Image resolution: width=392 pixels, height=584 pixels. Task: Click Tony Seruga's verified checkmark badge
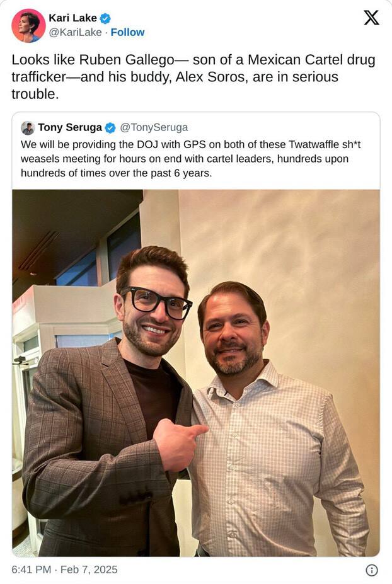tap(110, 128)
